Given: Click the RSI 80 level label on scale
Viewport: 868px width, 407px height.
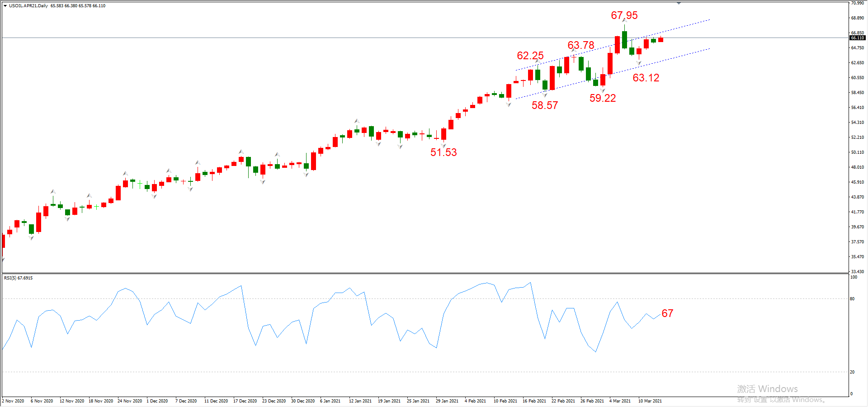Looking at the screenshot, I should pyautogui.click(x=852, y=299).
